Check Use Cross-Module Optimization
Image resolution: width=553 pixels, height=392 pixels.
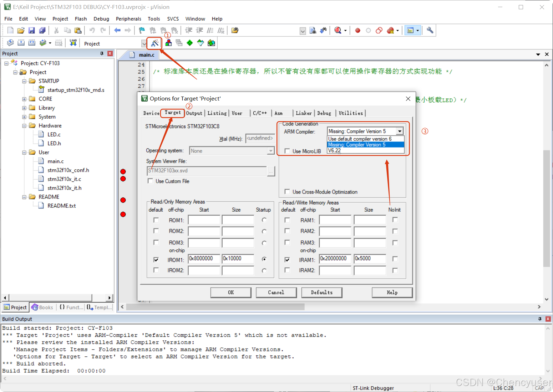tap(287, 192)
